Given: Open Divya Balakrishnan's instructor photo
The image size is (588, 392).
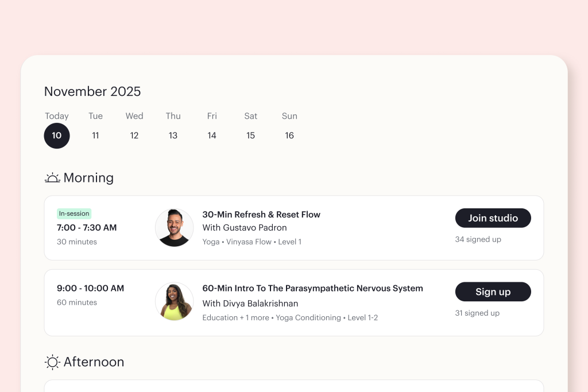Looking at the screenshot, I should pos(174,301).
